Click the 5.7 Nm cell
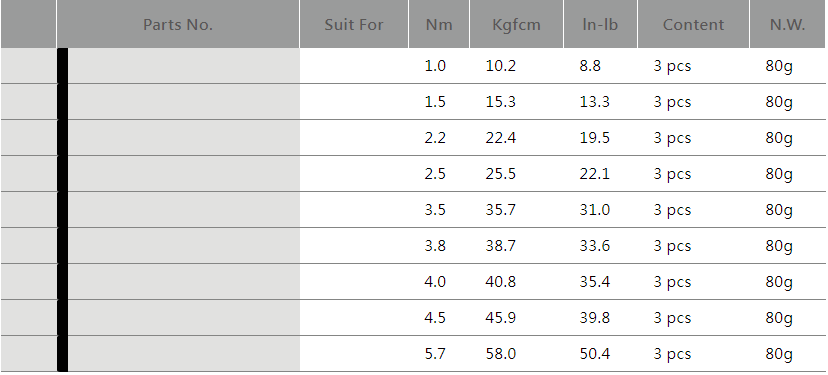 (435, 353)
